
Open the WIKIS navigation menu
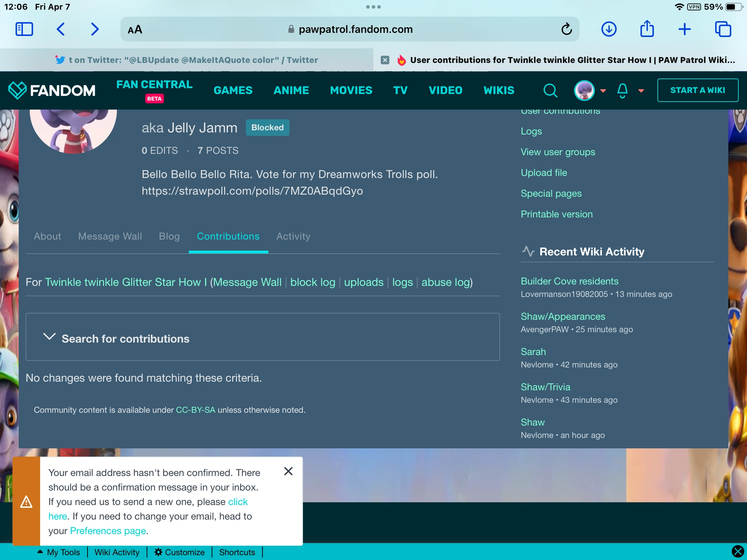point(499,90)
